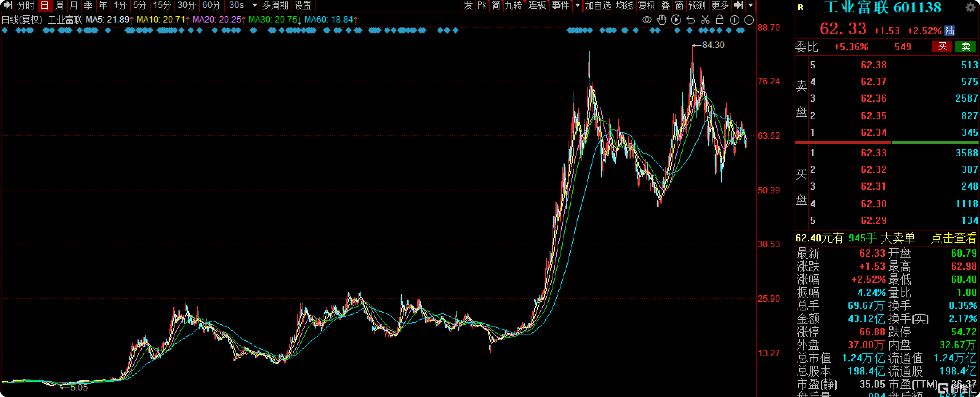Open the 设置 settings button
This screenshot has width=980, height=397.
coord(303,5)
